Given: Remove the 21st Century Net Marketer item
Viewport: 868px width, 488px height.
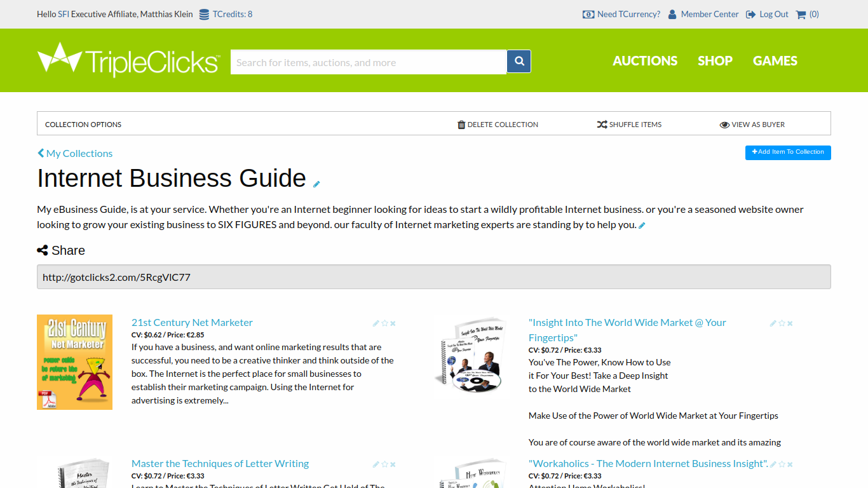Looking at the screenshot, I should [393, 323].
